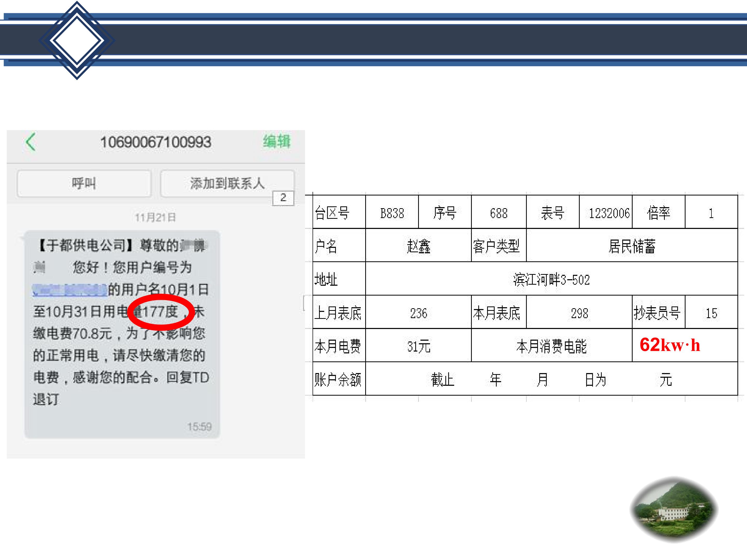Image resolution: width=747 pixels, height=560 pixels.
Task: Select the address cell 滨江河畔3-502
Action: click(x=551, y=279)
